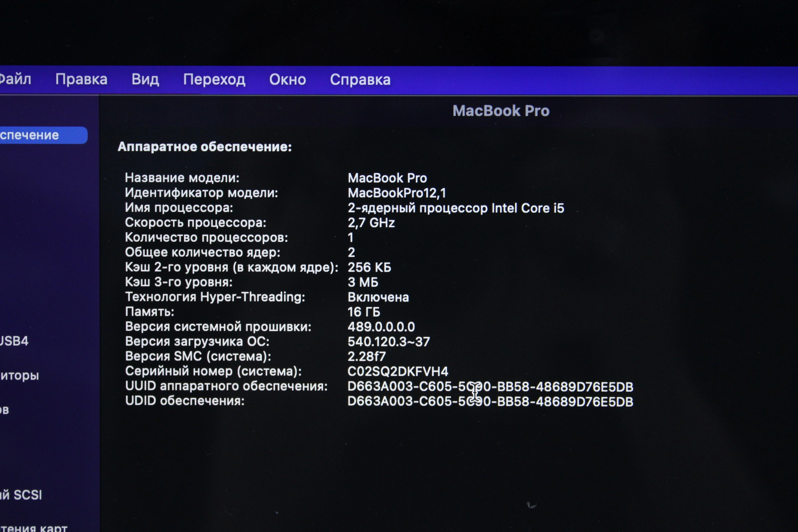The width and height of the screenshot is (798, 532).
Task: Click the MacBook Pro window title
Action: pyautogui.click(x=501, y=111)
